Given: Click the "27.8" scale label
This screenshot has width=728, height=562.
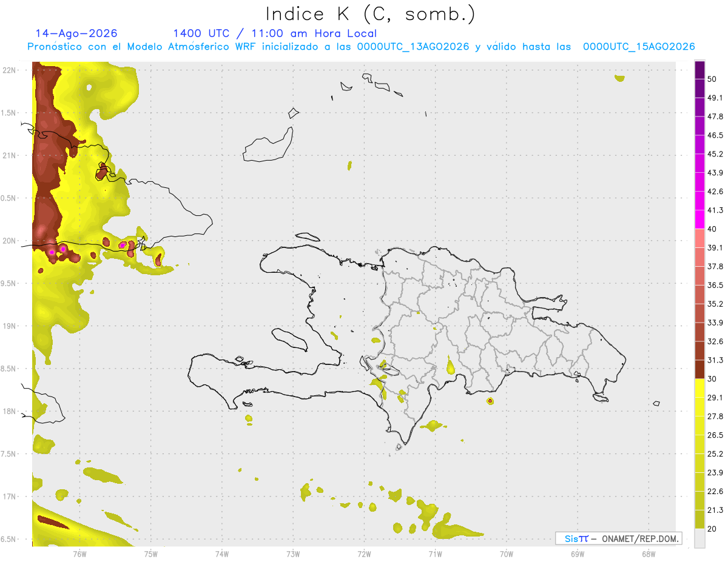Looking at the screenshot, I should (x=715, y=416).
